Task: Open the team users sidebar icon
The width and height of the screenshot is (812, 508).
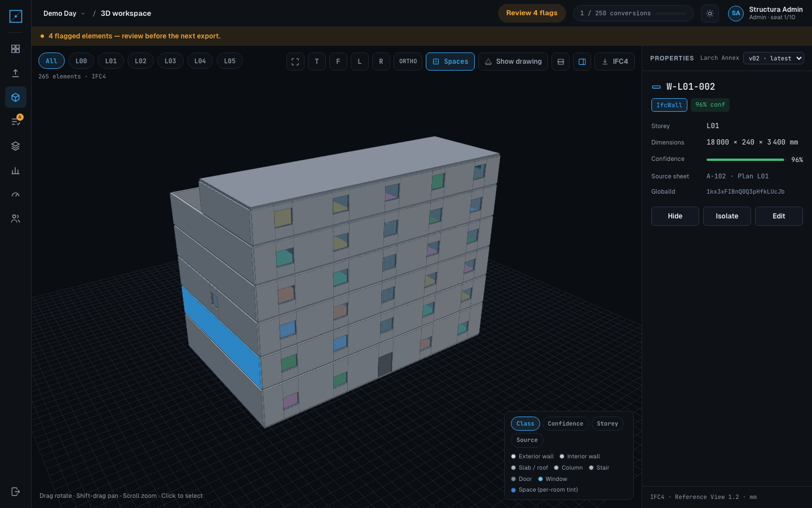Action: click(16, 218)
